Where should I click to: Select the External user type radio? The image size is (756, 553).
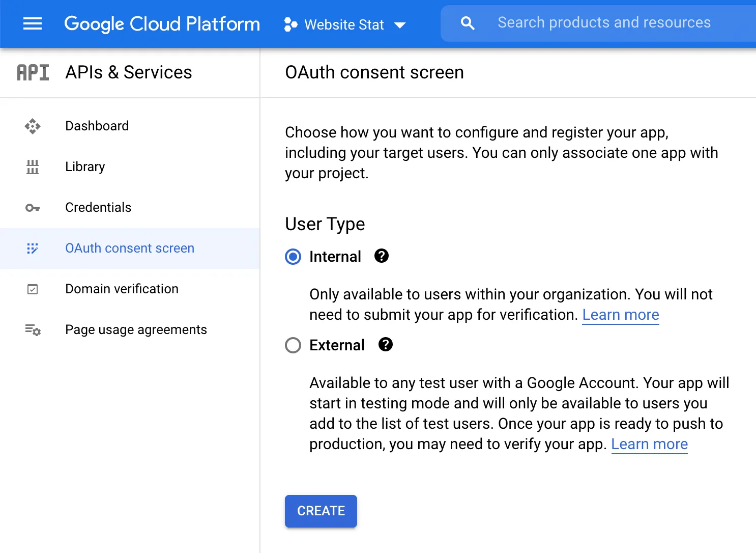293,345
